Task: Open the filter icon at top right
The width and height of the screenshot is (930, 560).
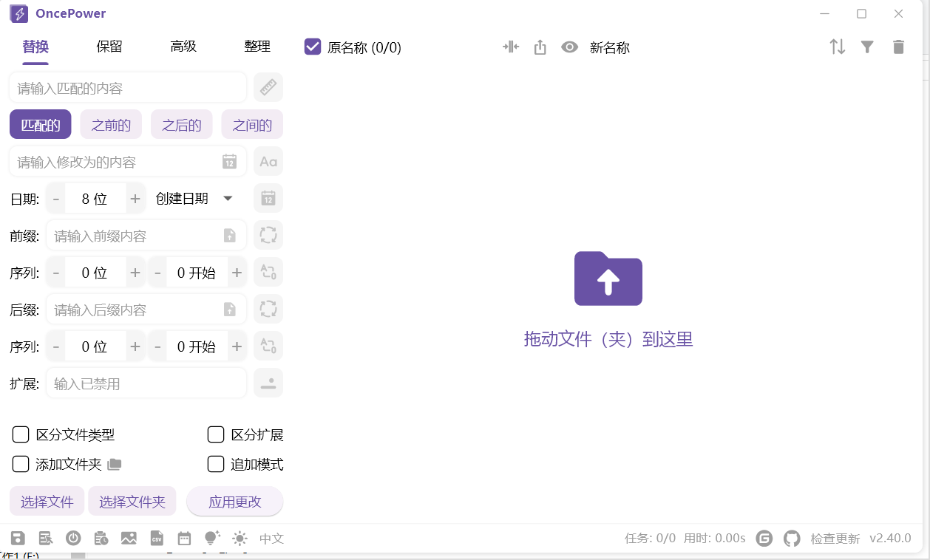Action: [x=867, y=47]
